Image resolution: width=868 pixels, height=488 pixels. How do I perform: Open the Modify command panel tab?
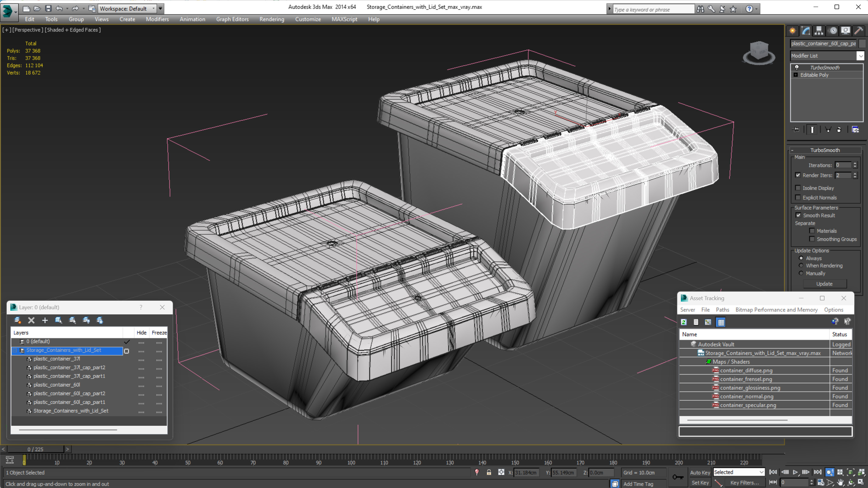(x=806, y=31)
